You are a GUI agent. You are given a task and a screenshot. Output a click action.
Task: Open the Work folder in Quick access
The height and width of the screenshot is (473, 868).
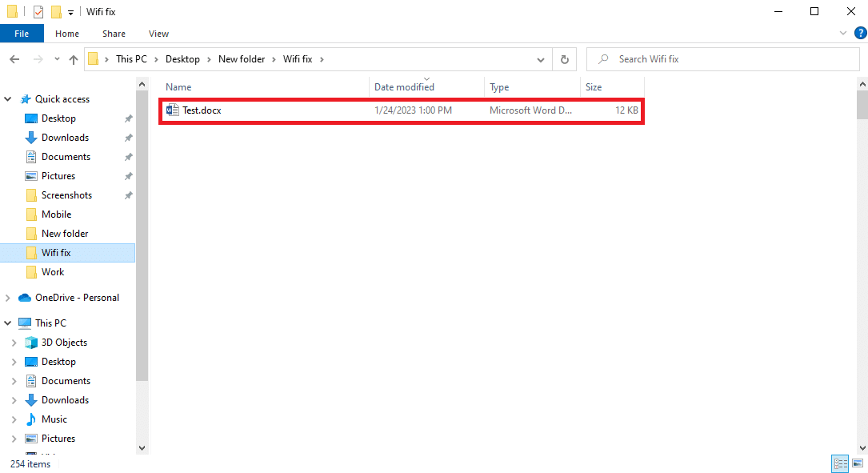click(x=53, y=272)
